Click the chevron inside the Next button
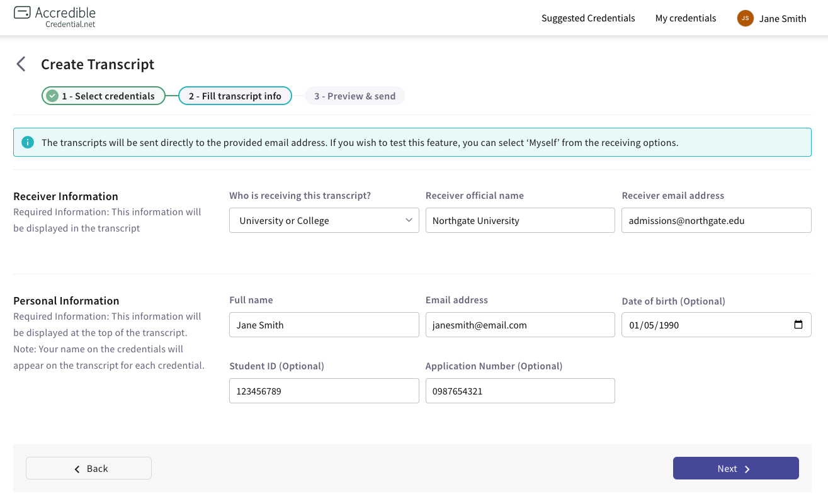The height and width of the screenshot is (504, 828). tap(747, 468)
